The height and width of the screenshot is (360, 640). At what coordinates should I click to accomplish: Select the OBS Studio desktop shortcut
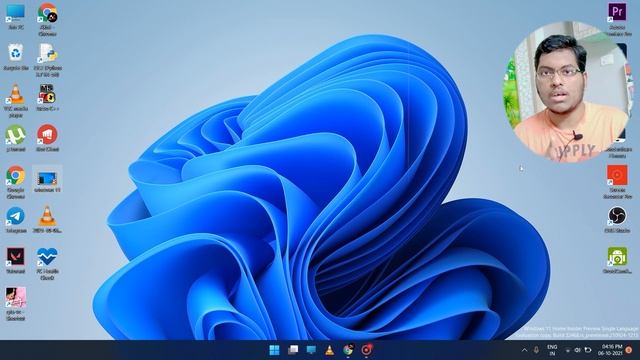(617, 220)
